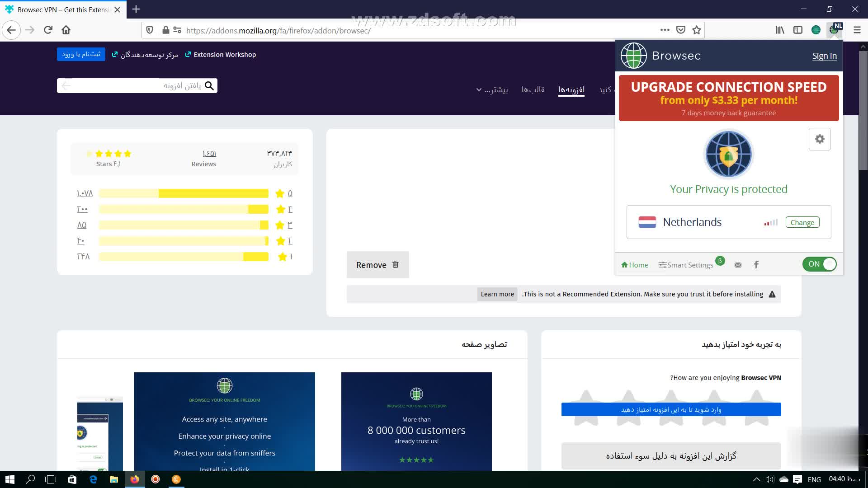Select the قالب‌ها themes menu item

click(x=533, y=89)
